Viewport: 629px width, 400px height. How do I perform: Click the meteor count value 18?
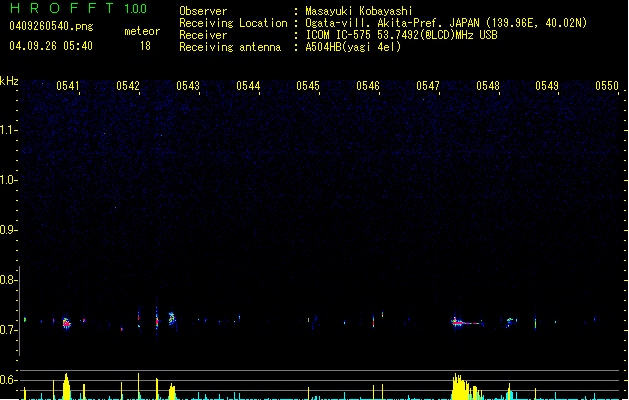click(145, 46)
